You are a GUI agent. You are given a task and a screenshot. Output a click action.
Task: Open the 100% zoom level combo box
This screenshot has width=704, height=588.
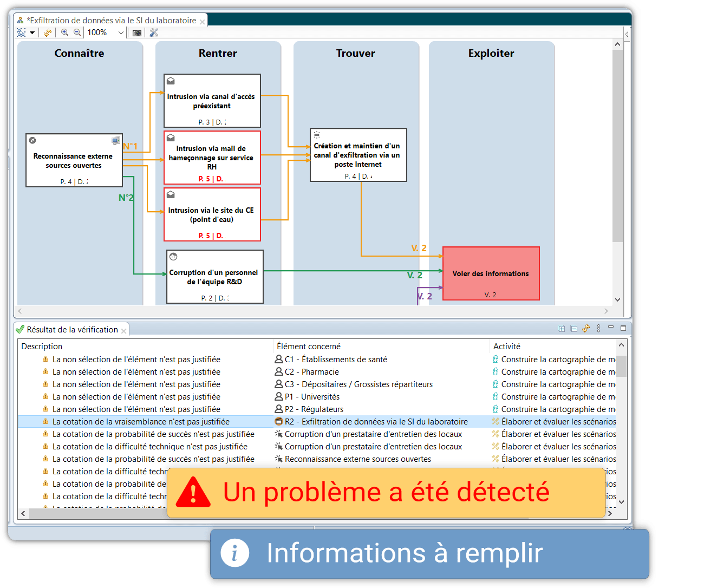(106, 32)
